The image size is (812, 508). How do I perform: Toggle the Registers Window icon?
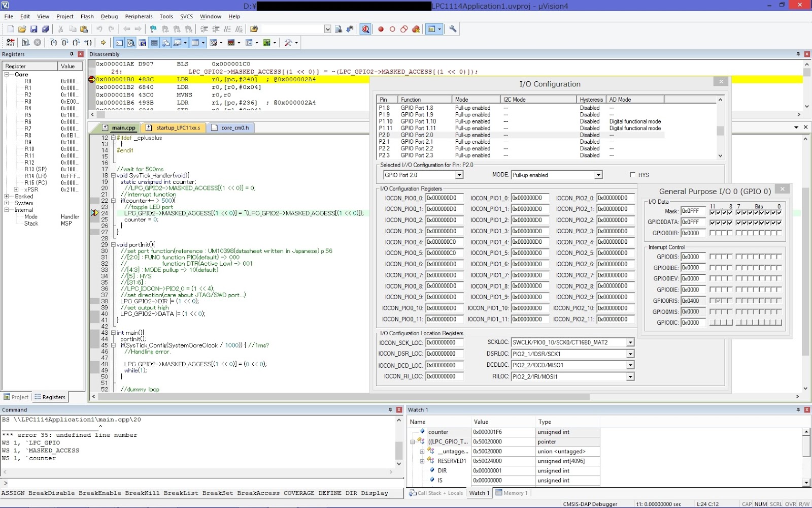(x=154, y=43)
